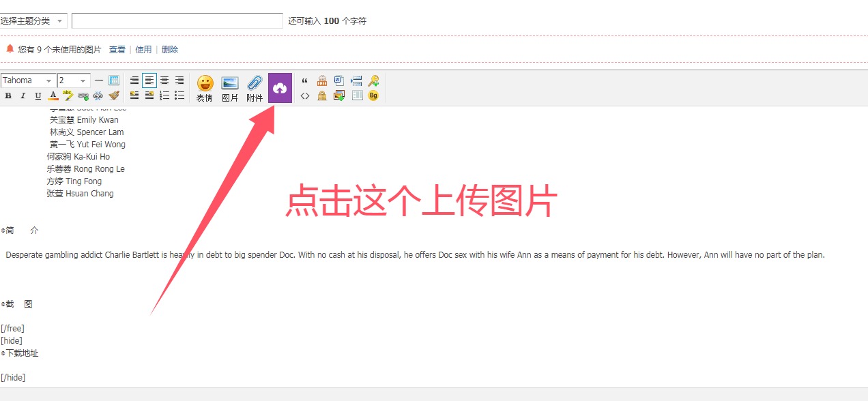Open the Tahoma font family dropdown
Screen dimensions: 868x401
[29, 80]
